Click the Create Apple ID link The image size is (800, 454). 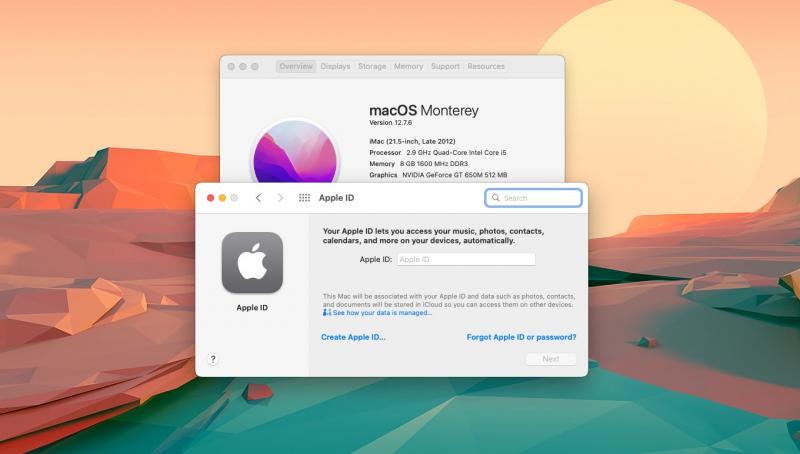tap(353, 337)
